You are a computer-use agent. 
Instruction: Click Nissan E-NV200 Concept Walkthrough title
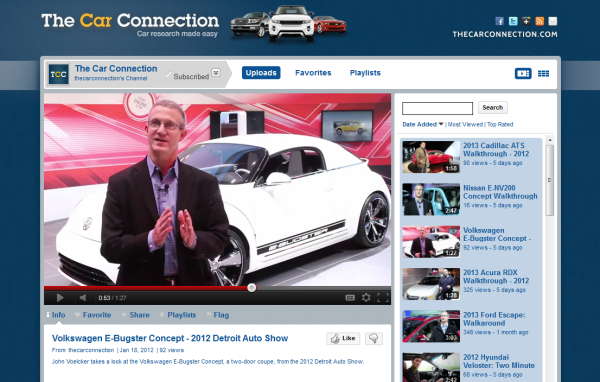pos(500,192)
